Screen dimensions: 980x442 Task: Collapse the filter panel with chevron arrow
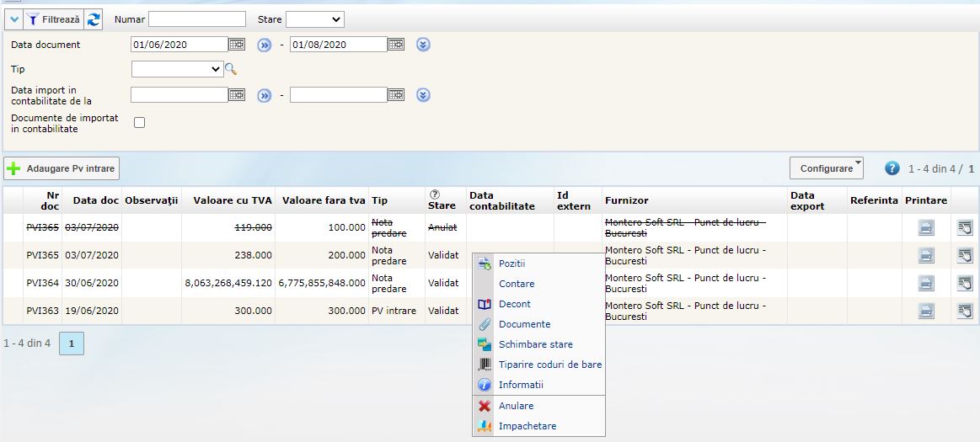14,19
